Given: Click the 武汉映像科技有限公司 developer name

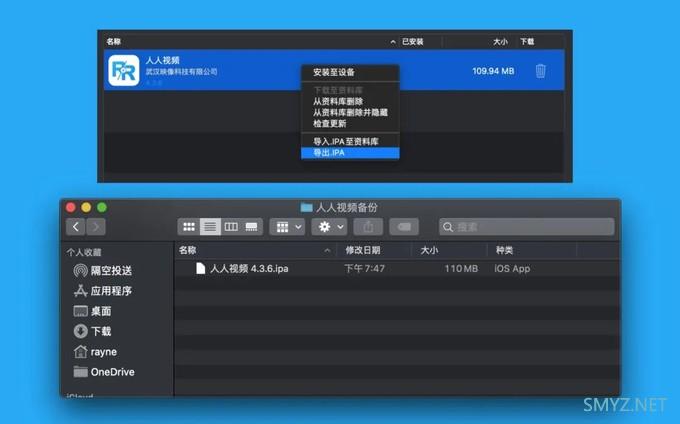Looking at the screenshot, I should coord(181,72).
